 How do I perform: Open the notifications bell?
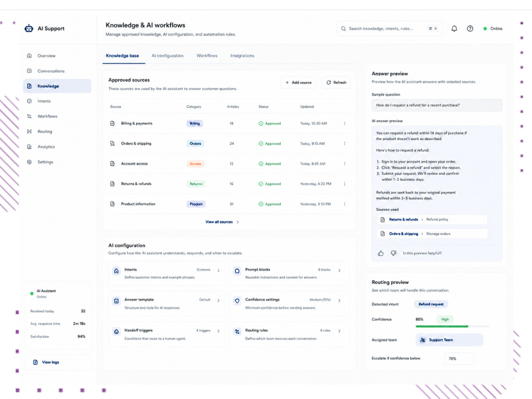coord(454,29)
